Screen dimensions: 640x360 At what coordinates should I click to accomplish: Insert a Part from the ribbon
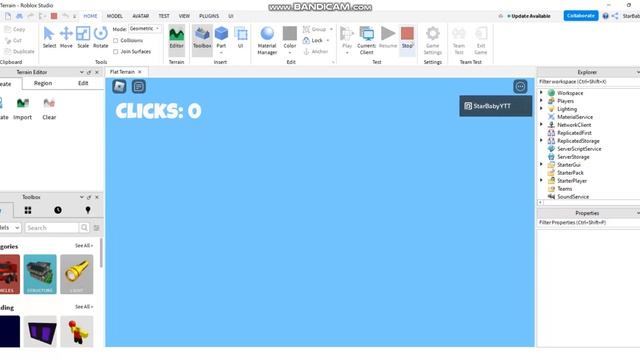pos(221,38)
